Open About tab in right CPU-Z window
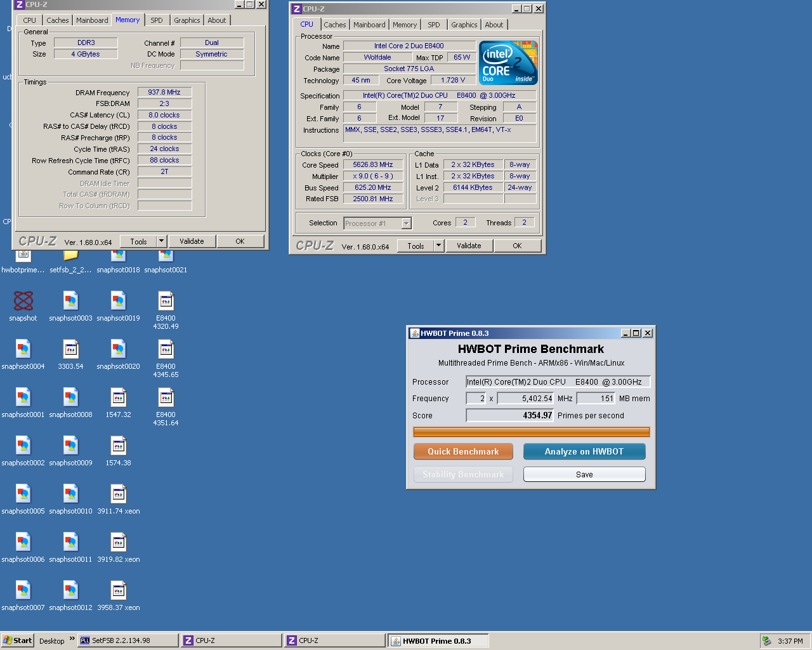 tap(494, 25)
